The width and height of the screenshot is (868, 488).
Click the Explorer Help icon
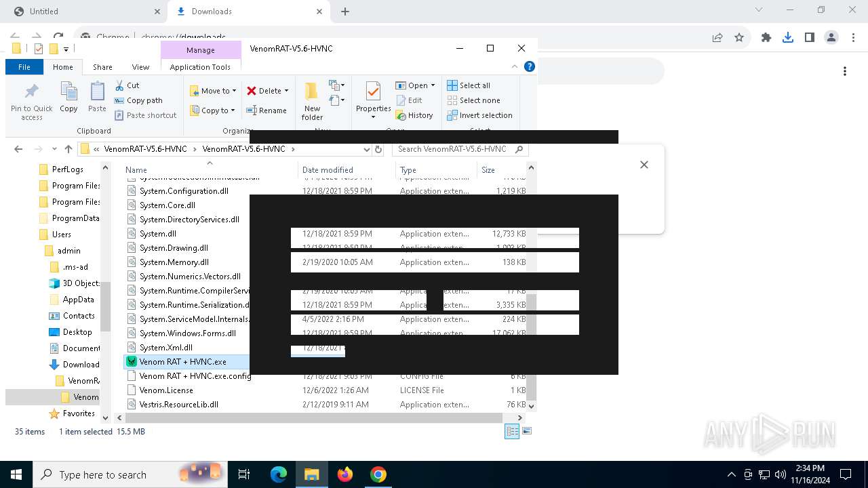[x=530, y=66]
